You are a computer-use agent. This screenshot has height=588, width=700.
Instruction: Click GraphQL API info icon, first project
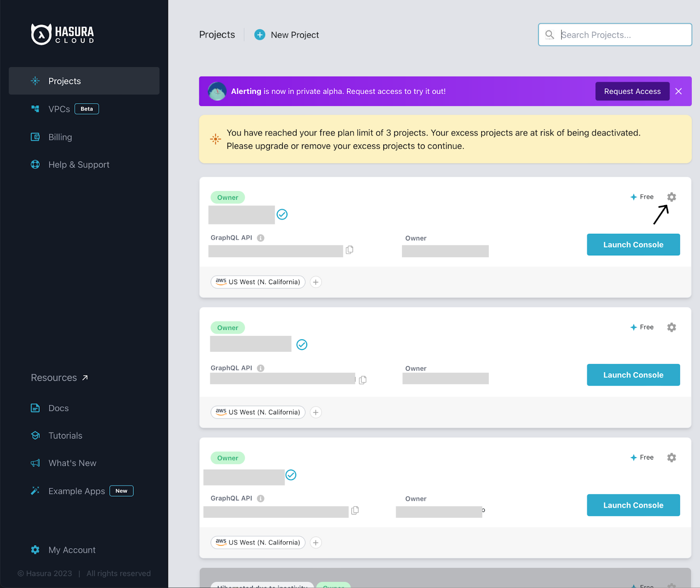tap(261, 238)
